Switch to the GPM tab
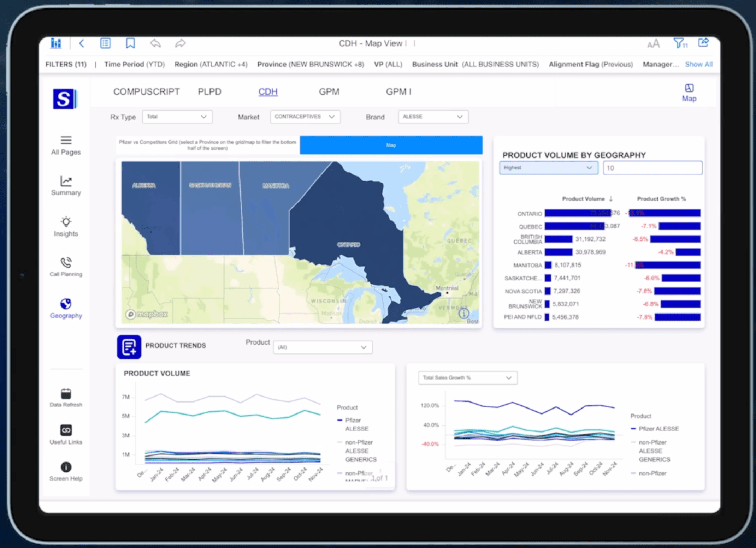756x548 pixels. tap(329, 92)
